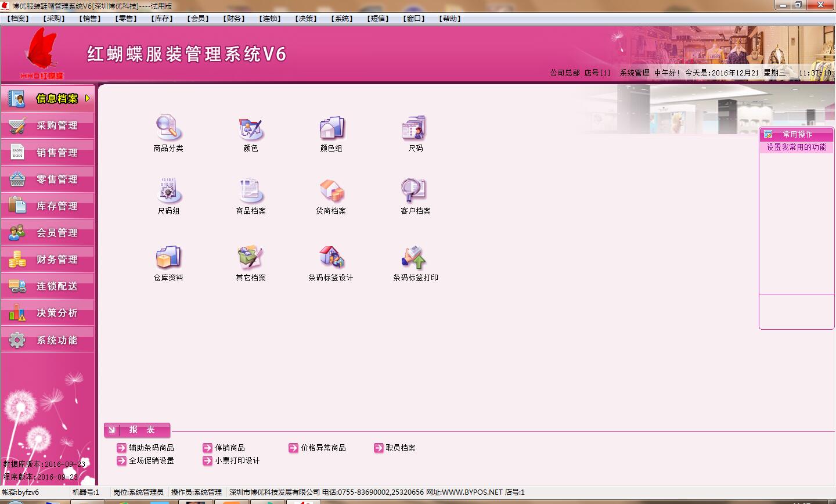This screenshot has height=504, width=836.
Task: Open the 仓库资料 warehouse icon
Action: [x=168, y=257]
